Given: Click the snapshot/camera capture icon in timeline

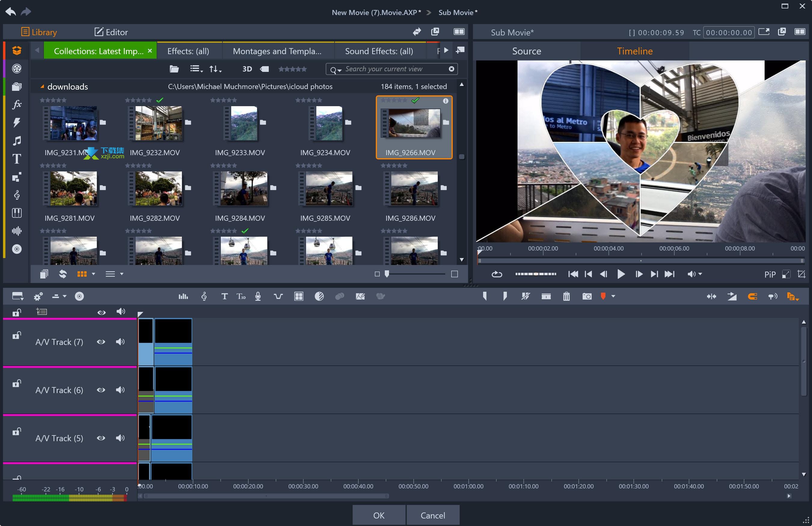Looking at the screenshot, I should tap(586, 296).
